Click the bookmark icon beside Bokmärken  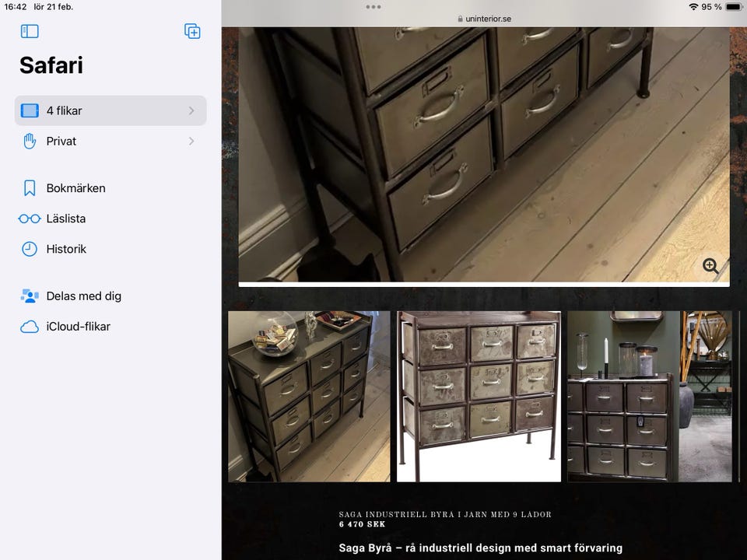(30, 188)
